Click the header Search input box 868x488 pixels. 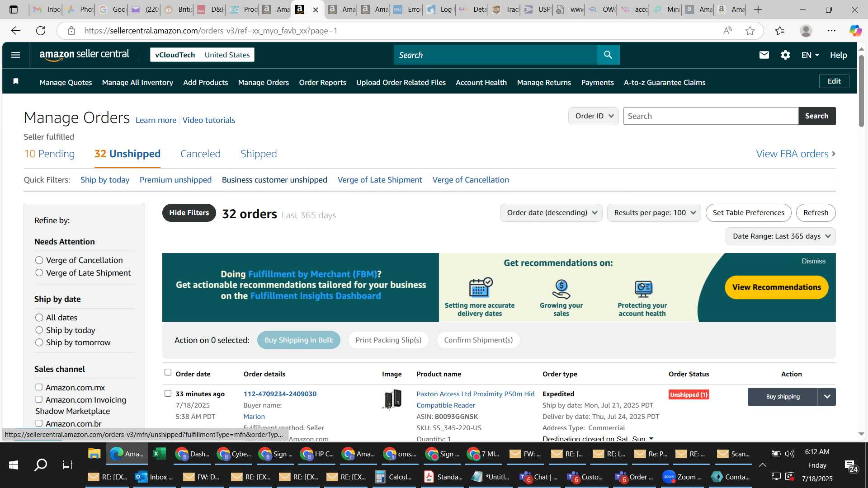(x=495, y=55)
